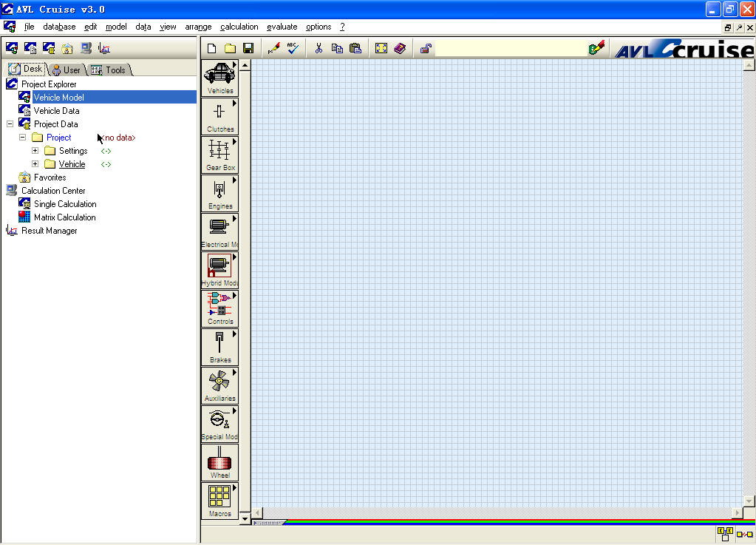This screenshot has height=545, width=756.
Task: Open the arrange menu
Action: [x=198, y=27]
